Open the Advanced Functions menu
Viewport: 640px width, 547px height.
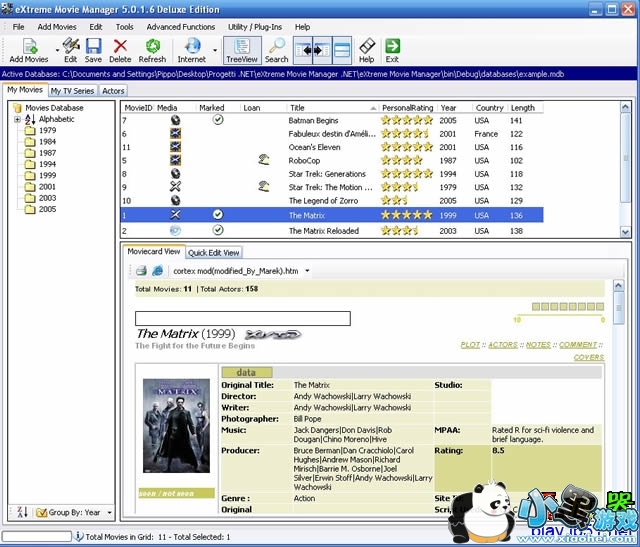(180, 26)
